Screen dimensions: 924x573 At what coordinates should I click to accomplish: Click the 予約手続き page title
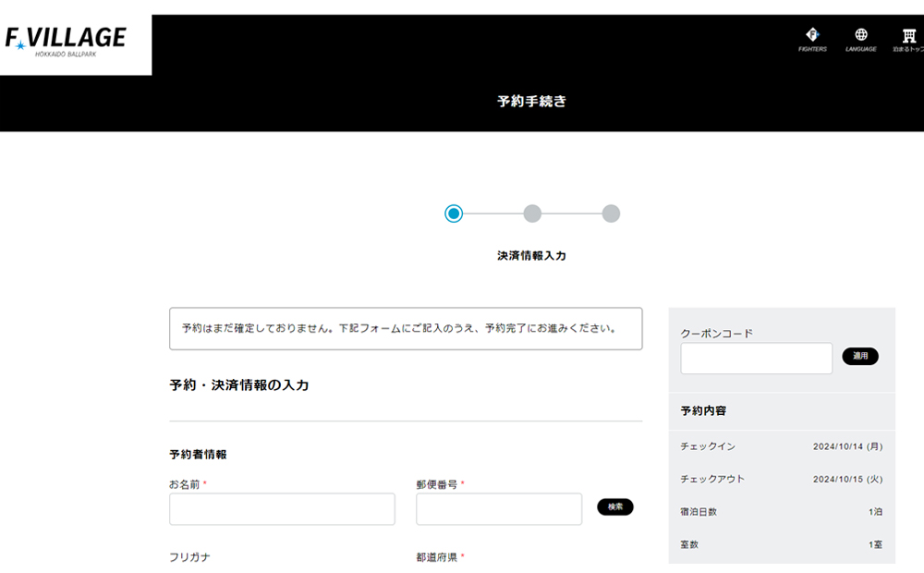point(532,102)
